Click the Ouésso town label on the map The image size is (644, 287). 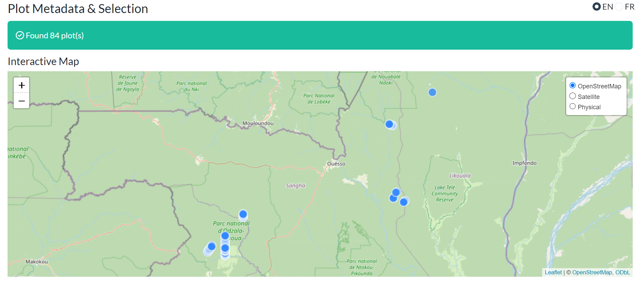pos(336,164)
